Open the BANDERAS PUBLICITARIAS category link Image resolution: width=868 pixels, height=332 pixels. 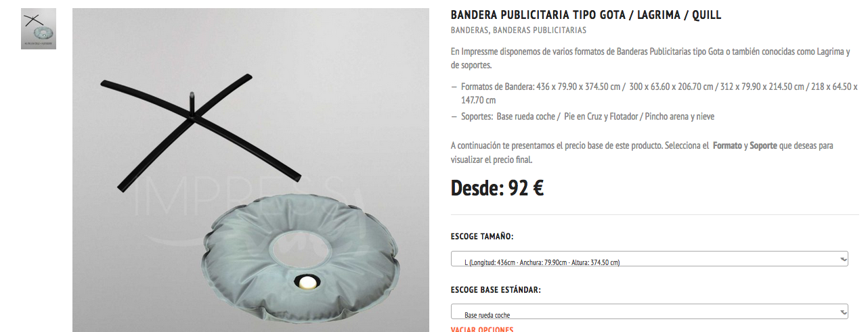coord(540,30)
